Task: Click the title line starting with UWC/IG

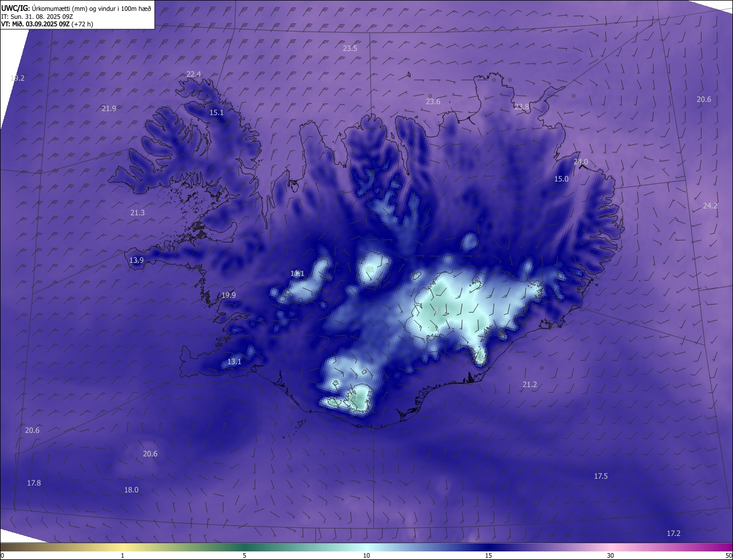Action: [76, 9]
